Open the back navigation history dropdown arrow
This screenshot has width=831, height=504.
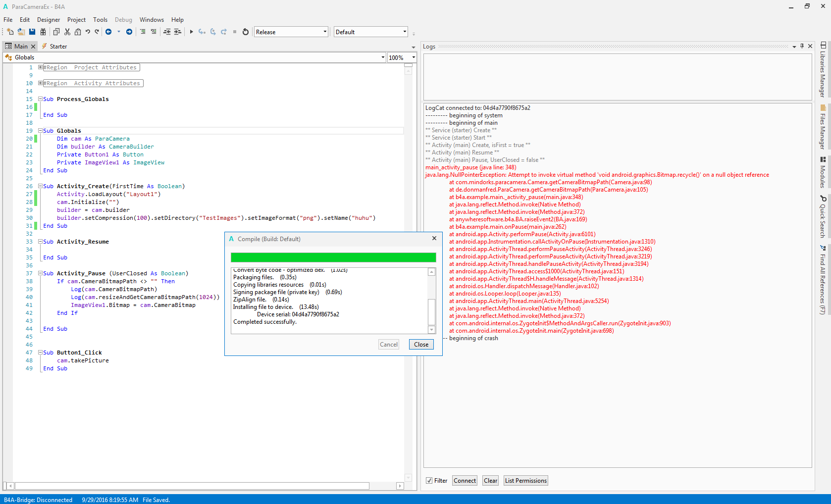click(x=119, y=32)
